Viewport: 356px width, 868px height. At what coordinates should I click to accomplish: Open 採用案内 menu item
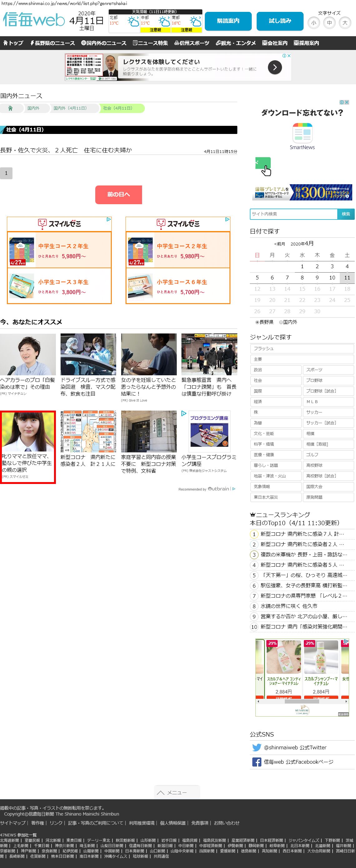click(x=306, y=43)
